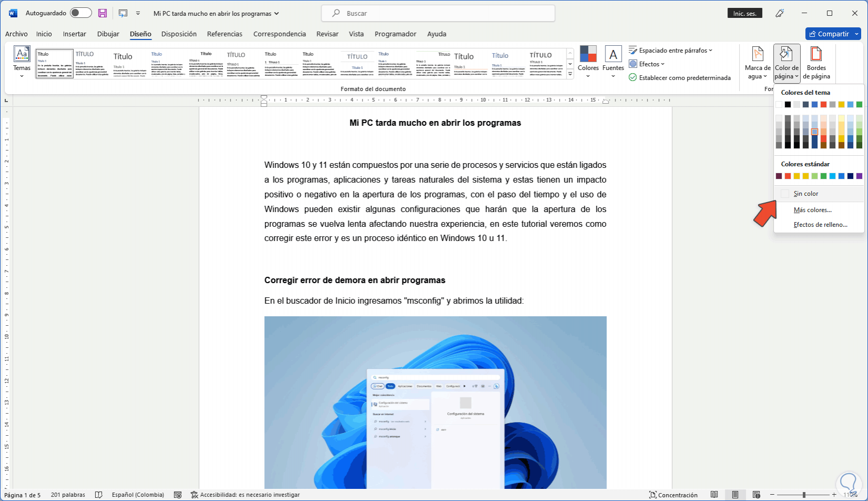Click the spelling check book icon
868x501 pixels.
tap(98, 495)
